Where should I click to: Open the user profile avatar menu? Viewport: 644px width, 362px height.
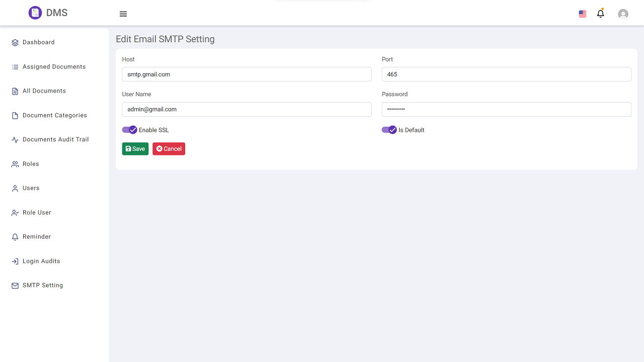point(623,14)
